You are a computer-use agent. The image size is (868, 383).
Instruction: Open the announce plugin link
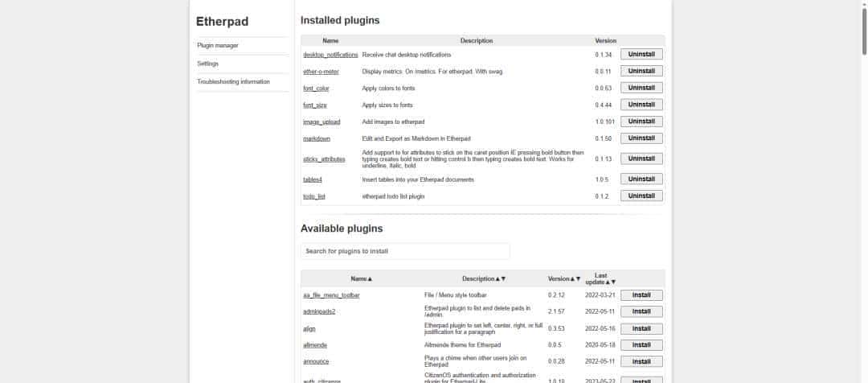(316, 362)
